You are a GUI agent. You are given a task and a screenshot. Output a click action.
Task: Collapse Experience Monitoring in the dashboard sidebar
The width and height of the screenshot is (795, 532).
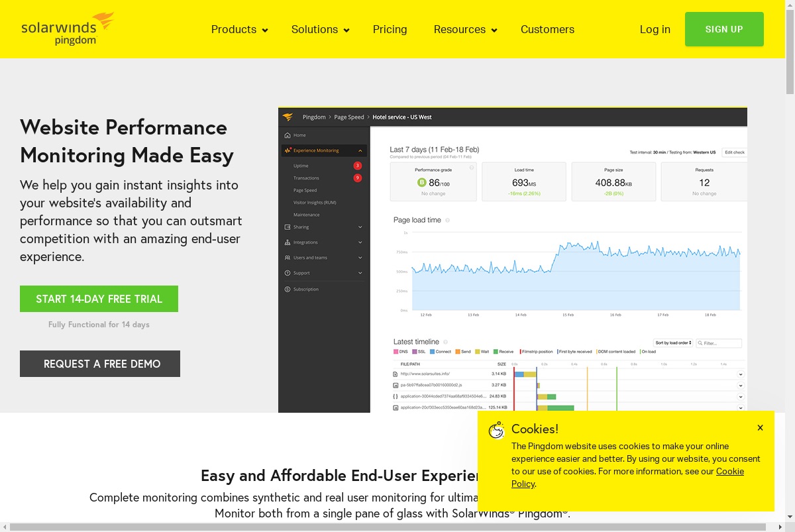click(x=360, y=150)
